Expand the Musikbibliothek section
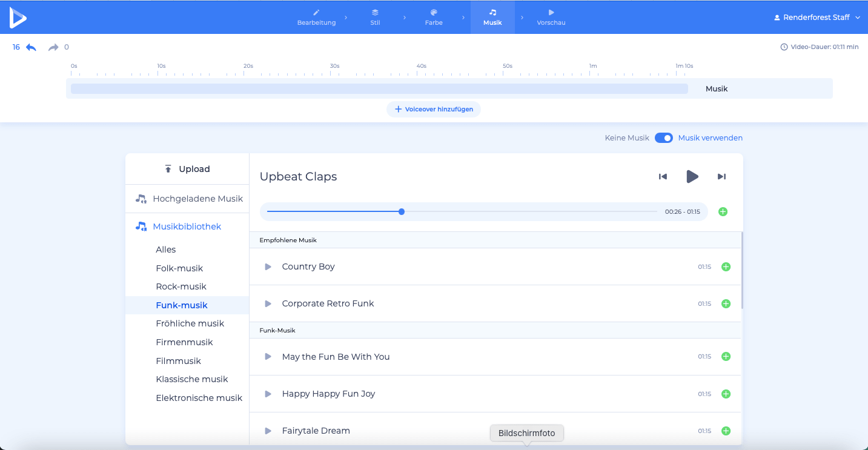Image resolution: width=868 pixels, height=450 pixels. coord(187,227)
